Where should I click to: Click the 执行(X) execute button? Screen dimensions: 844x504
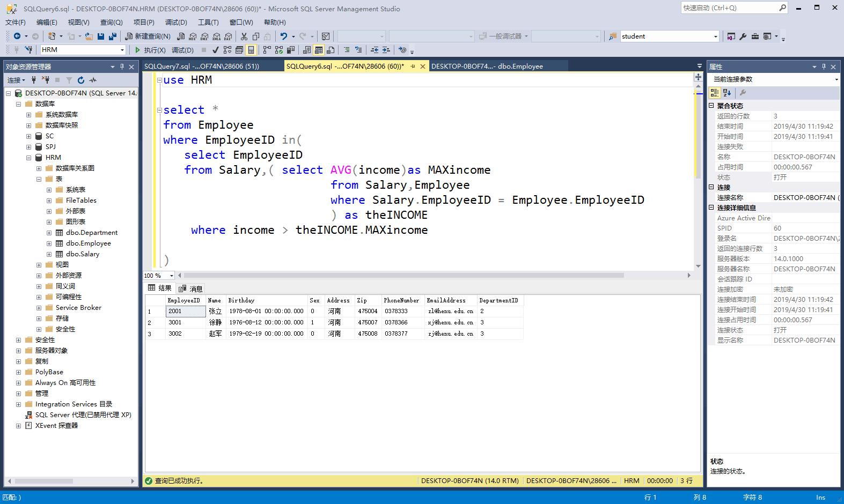pyautogui.click(x=150, y=50)
